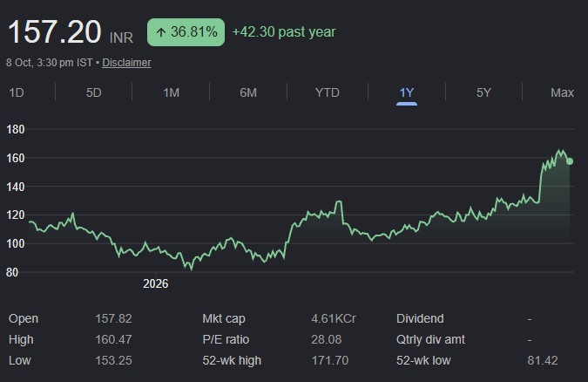The width and height of the screenshot is (588, 382).
Task: Click the 160 y-axis label
Action: tap(16, 158)
